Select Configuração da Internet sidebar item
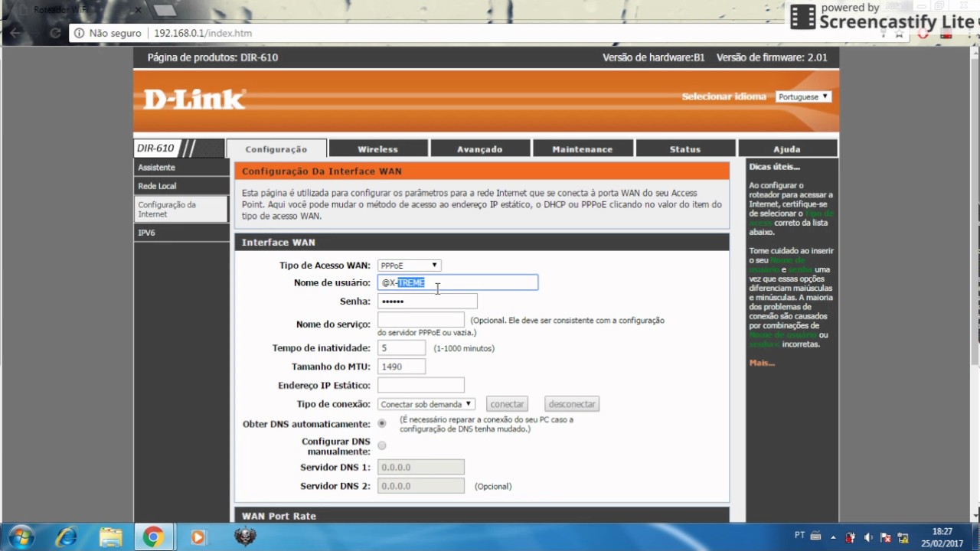 pos(181,209)
